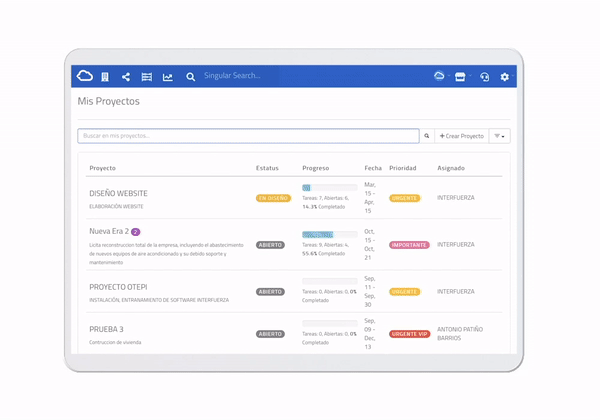Viewport: 600px width, 420px height.
Task: Click the Nueva Era 2 progress bar
Action: click(x=329, y=234)
